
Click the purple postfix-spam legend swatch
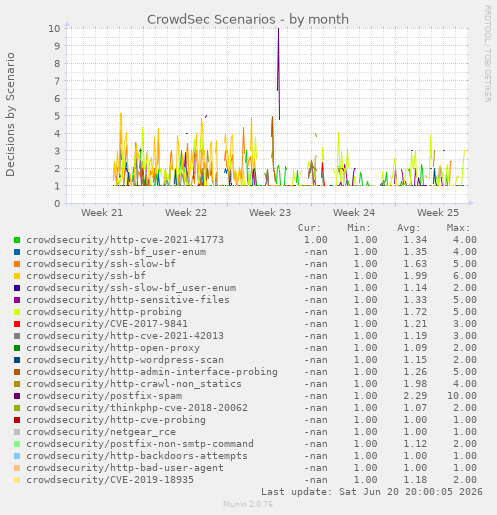pos(17,396)
